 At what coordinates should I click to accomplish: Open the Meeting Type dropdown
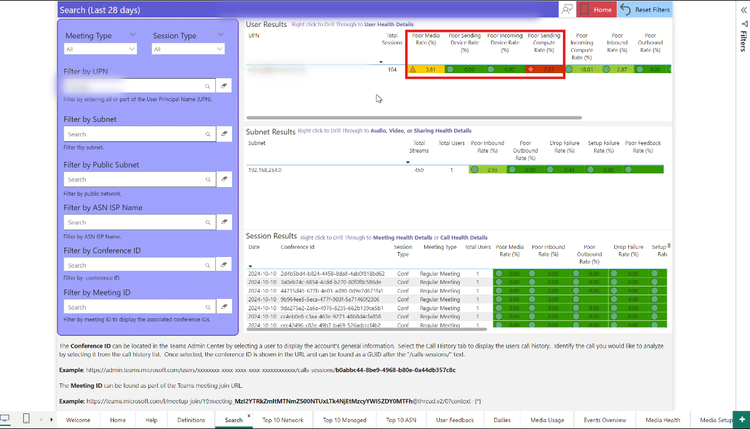point(103,48)
